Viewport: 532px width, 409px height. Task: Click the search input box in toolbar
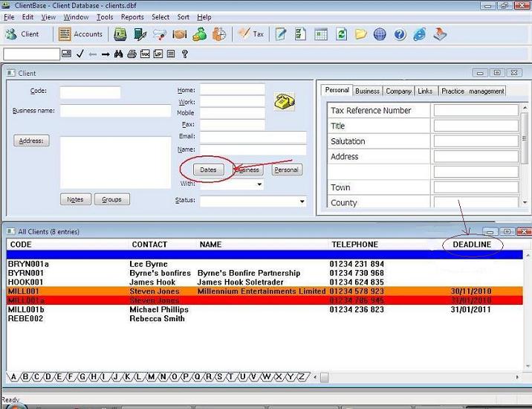(31, 54)
